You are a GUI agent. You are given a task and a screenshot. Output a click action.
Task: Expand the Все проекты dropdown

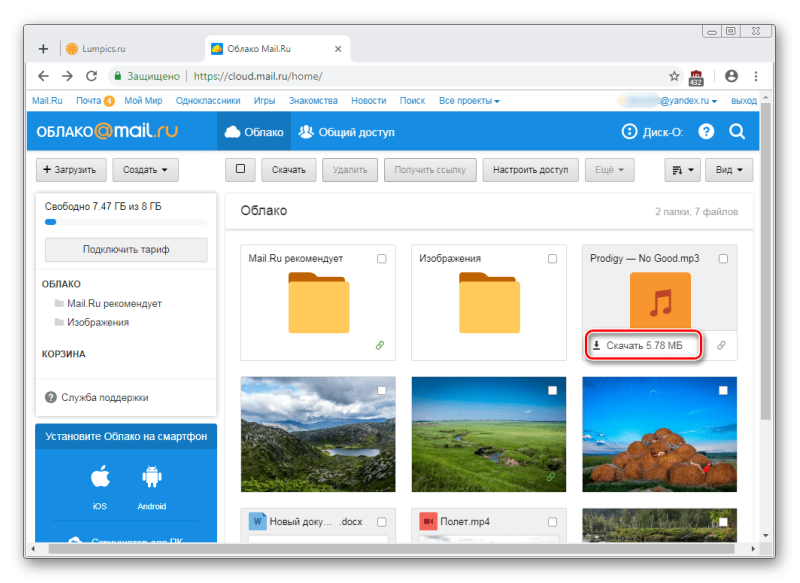(469, 101)
